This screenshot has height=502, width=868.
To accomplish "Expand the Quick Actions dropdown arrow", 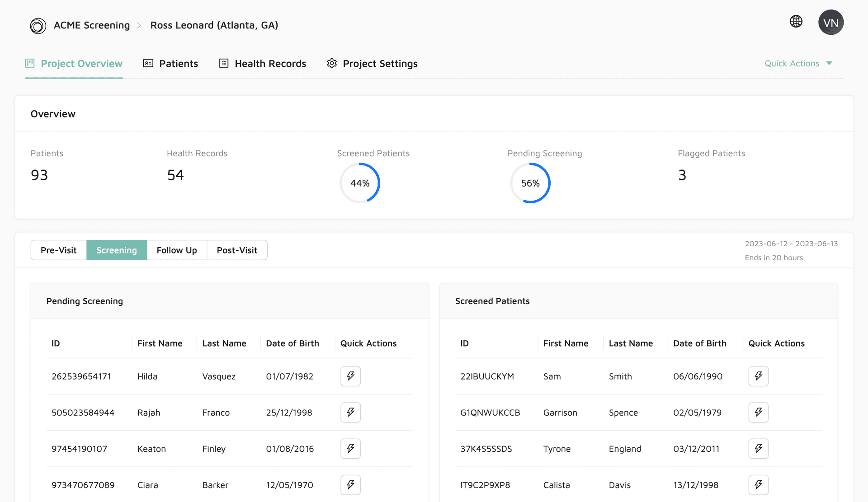I will tap(829, 63).
